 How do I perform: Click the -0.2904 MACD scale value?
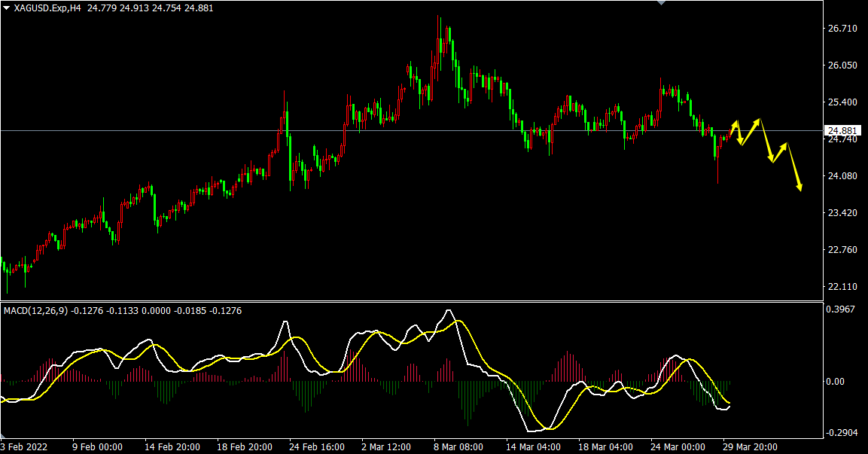click(842, 434)
